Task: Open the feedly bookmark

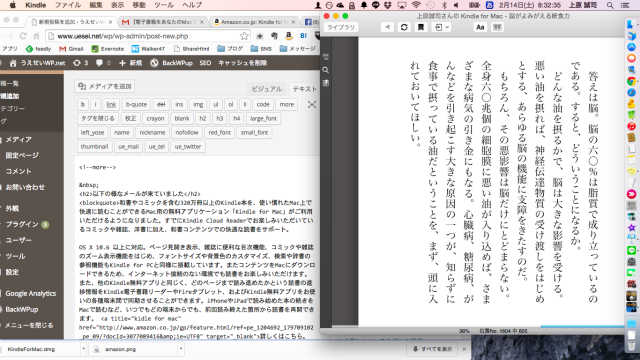Action: (38, 49)
